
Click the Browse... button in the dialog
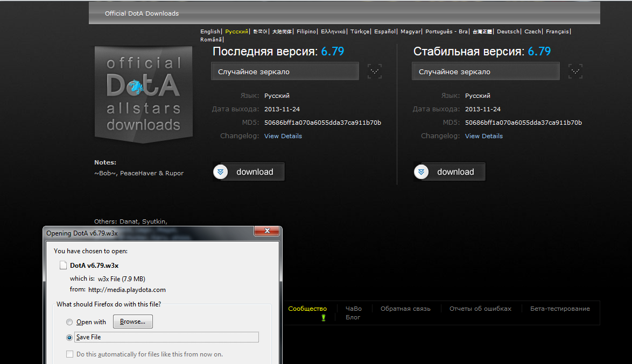coord(132,322)
